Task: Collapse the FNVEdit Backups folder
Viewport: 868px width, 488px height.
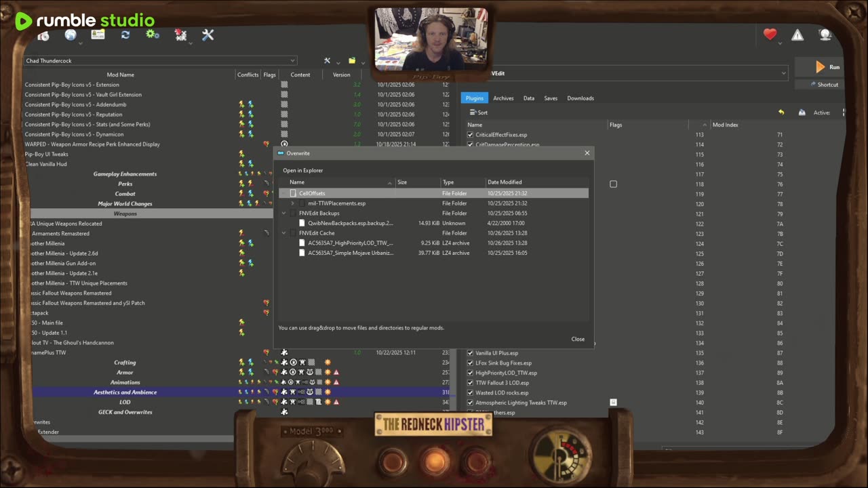Action: [284, 213]
